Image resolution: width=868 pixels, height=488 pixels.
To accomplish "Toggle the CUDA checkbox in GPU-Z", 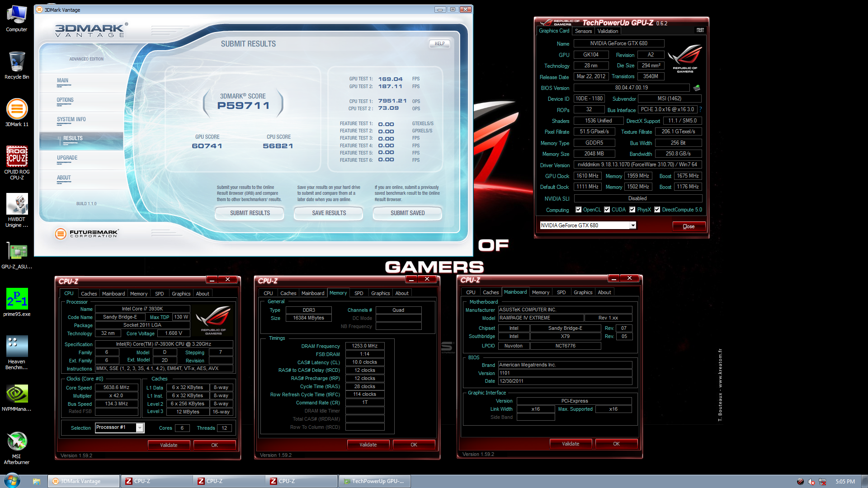I will [x=607, y=210].
